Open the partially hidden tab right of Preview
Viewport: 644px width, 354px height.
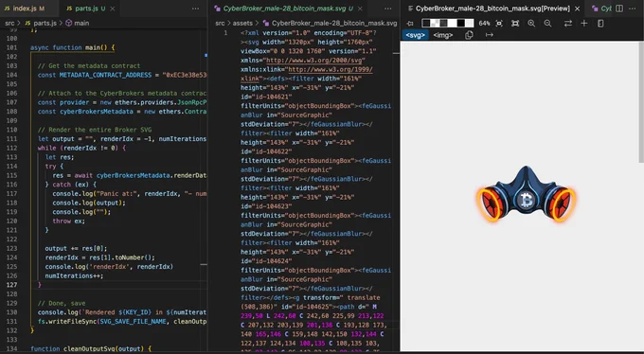[601, 9]
